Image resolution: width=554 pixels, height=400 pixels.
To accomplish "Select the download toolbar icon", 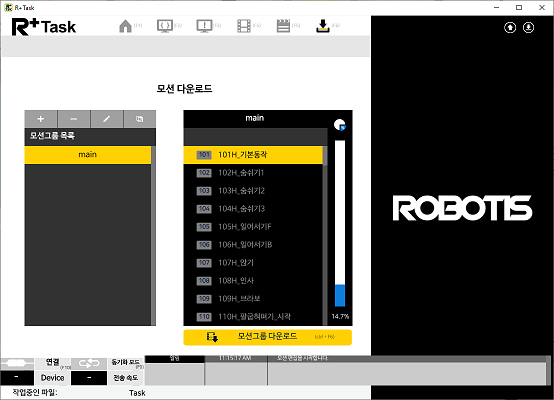I will [x=323, y=26].
